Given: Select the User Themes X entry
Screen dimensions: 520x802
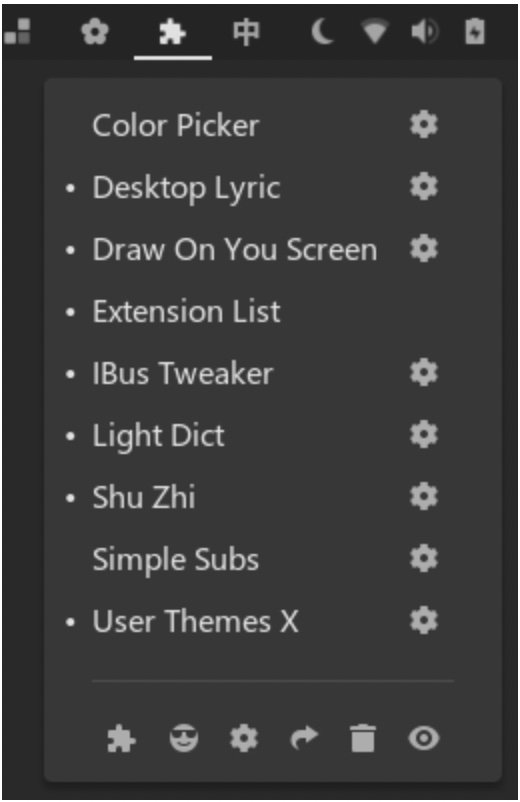Looking at the screenshot, I should pos(195,621).
